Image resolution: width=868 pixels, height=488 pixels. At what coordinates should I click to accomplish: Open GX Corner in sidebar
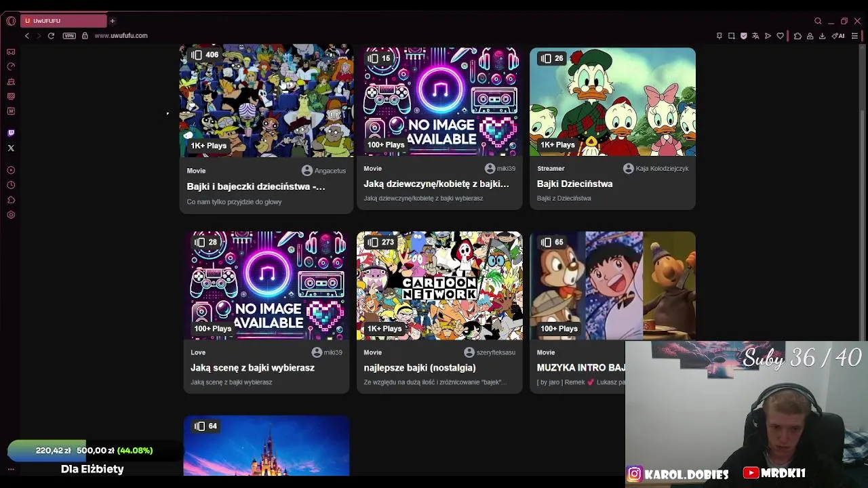coord(11,52)
